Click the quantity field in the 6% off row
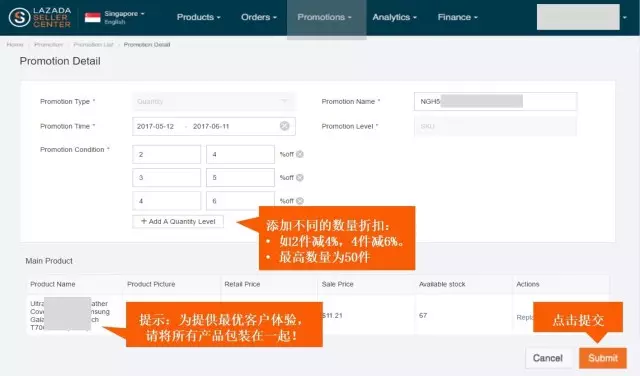The image size is (640, 376). 167,201
